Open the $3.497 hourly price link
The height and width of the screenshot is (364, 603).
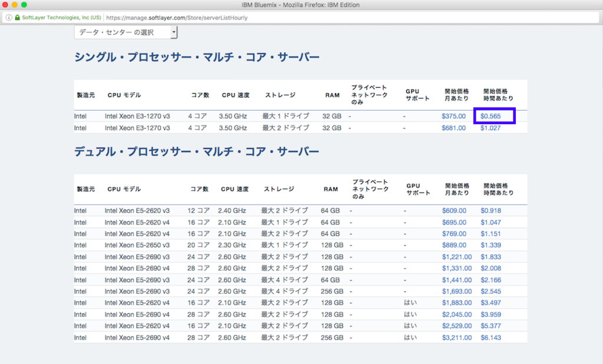[x=491, y=303]
